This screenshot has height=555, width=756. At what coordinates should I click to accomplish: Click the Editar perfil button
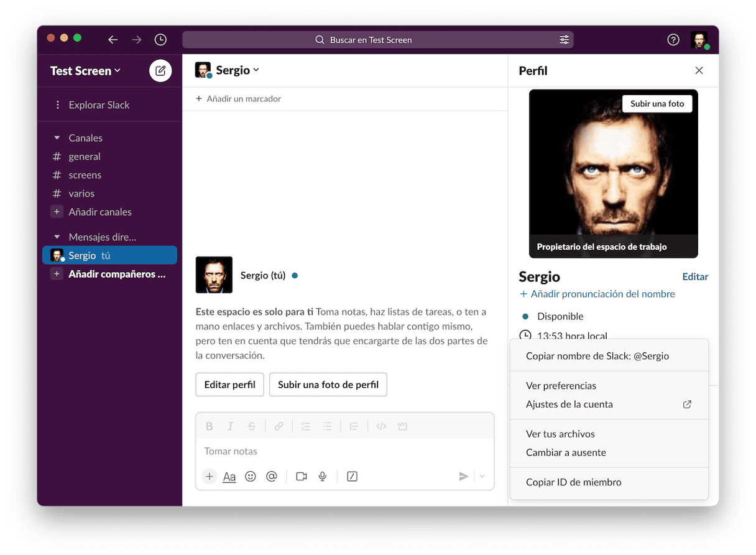pos(230,385)
